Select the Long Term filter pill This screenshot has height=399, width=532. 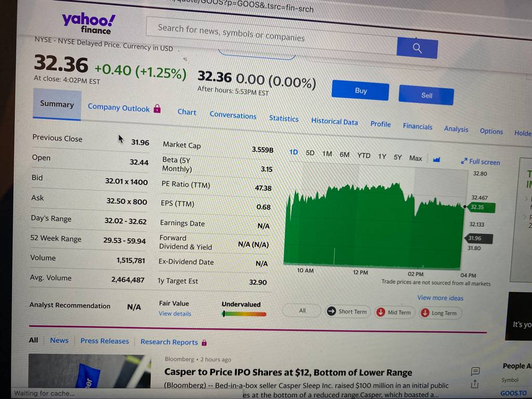440,313
